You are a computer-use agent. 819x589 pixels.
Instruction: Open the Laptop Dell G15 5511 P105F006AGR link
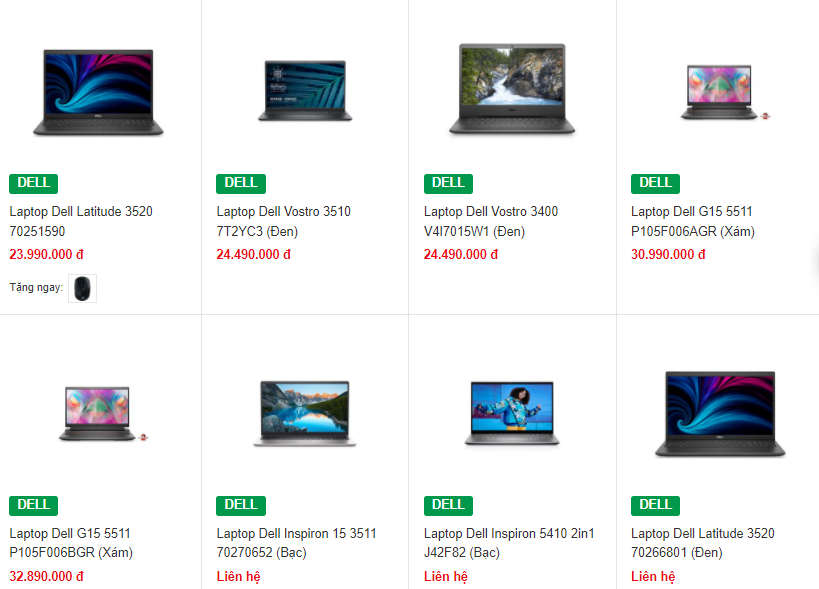[693, 221]
